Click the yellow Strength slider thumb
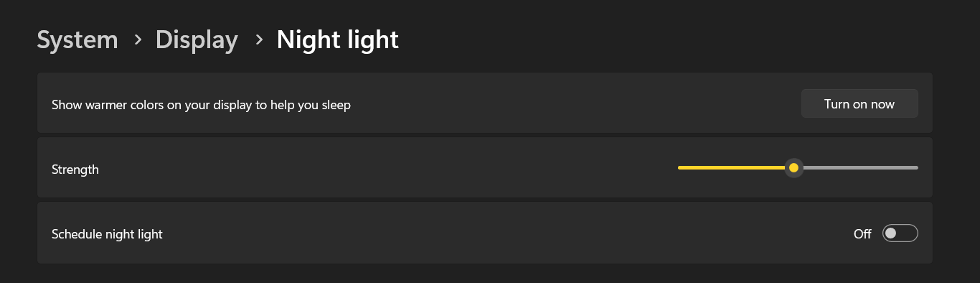 point(793,168)
